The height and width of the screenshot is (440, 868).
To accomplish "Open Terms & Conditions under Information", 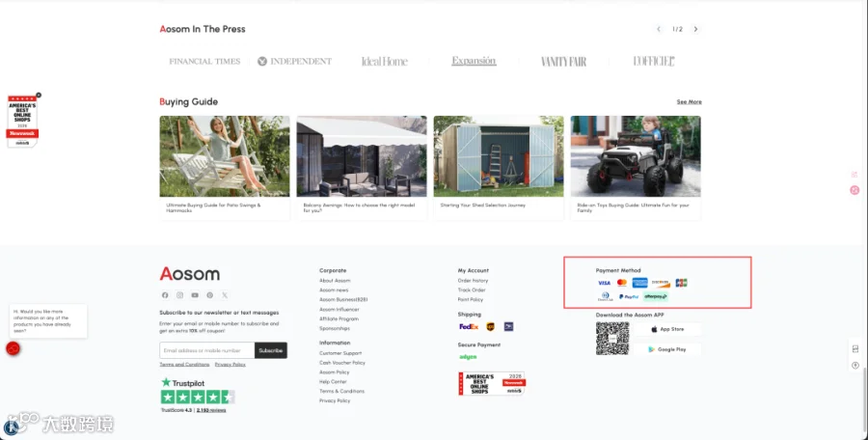I will coord(341,391).
